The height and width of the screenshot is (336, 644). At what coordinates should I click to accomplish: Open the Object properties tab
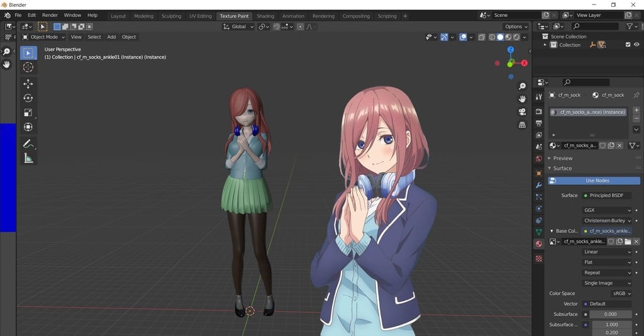(x=539, y=173)
